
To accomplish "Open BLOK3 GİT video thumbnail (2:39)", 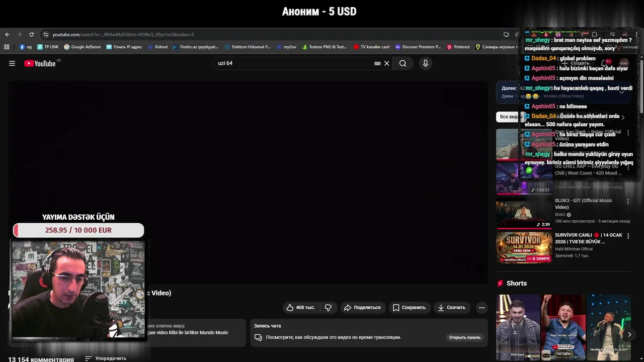I will click(524, 213).
